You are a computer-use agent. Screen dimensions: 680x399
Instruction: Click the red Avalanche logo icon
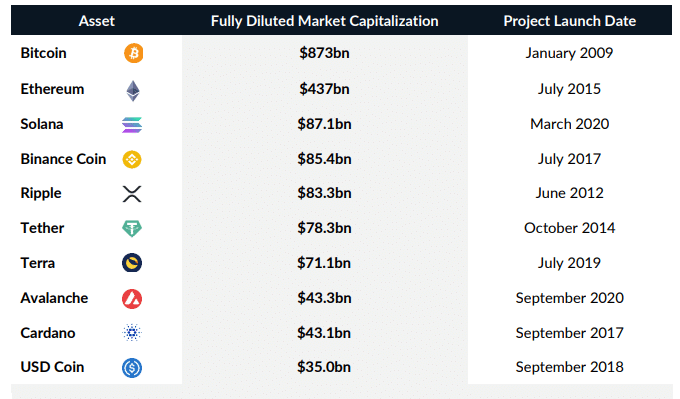click(132, 299)
